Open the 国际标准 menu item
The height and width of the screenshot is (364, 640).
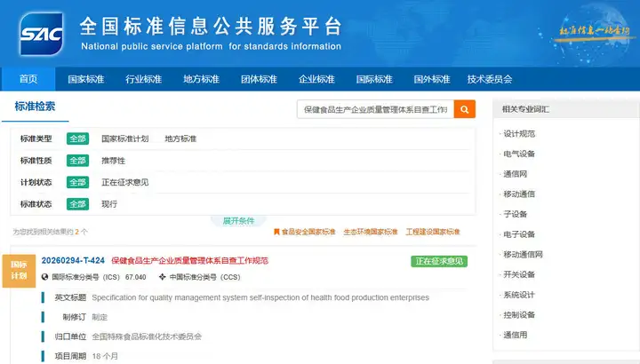[x=374, y=79]
